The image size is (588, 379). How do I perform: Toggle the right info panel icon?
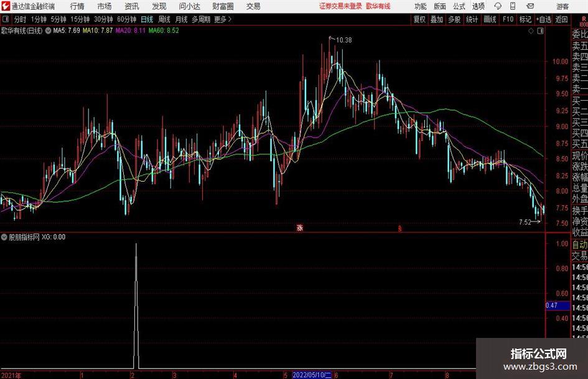click(x=540, y=31)
